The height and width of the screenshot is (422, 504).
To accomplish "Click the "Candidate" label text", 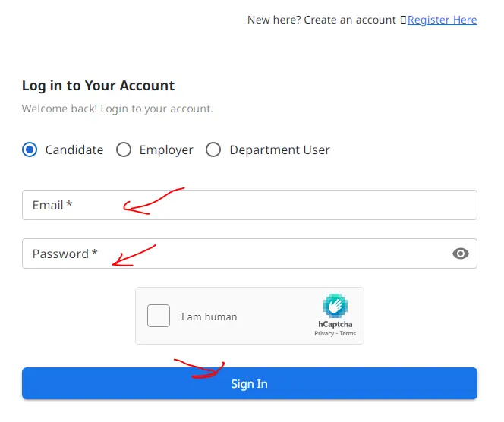I will coord(74,150).
